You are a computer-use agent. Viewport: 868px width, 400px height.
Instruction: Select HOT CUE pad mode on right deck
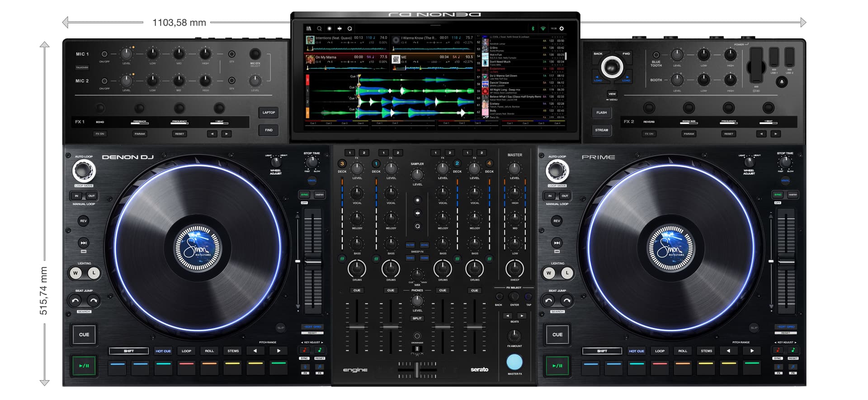(637, 351)
